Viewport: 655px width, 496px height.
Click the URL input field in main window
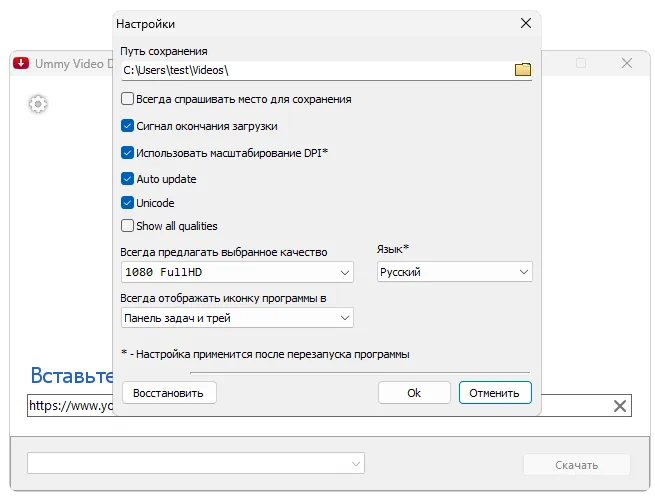click(70, 406)
